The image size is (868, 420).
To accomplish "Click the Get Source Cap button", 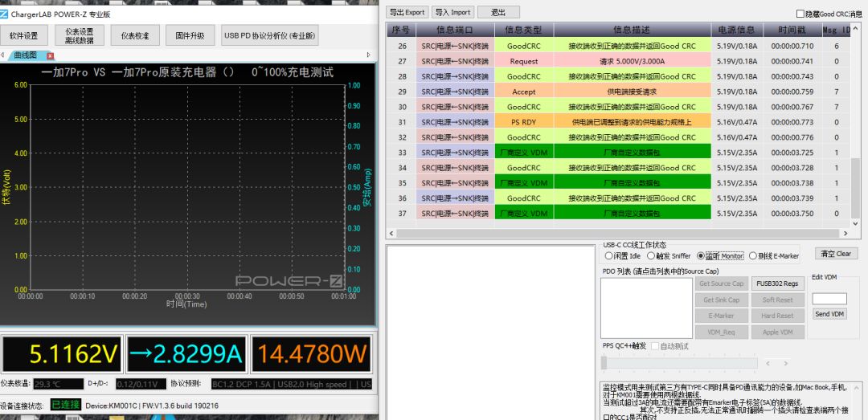I will (x=722, y=283).
